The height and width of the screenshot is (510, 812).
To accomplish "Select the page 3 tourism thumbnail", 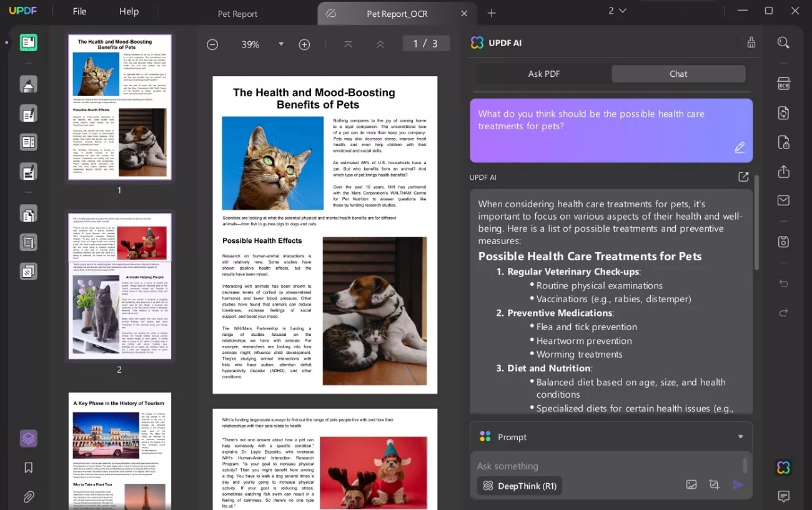I will point(119,451).
